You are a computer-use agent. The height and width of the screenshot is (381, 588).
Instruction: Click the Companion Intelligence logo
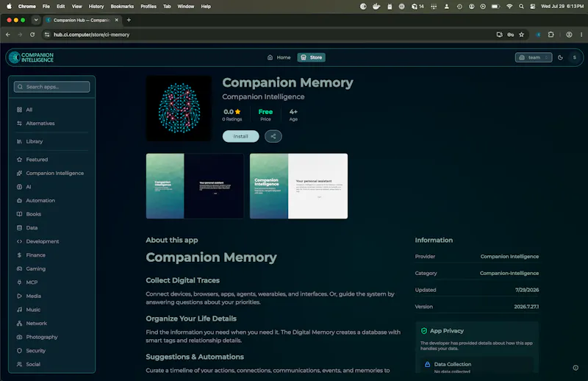[x=32, y=57]
